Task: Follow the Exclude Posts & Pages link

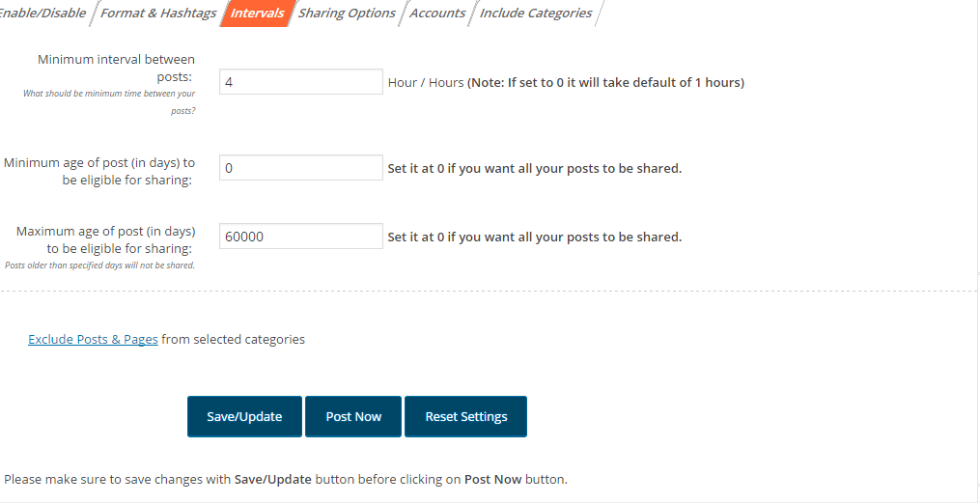Action: [x=93, y=339]
